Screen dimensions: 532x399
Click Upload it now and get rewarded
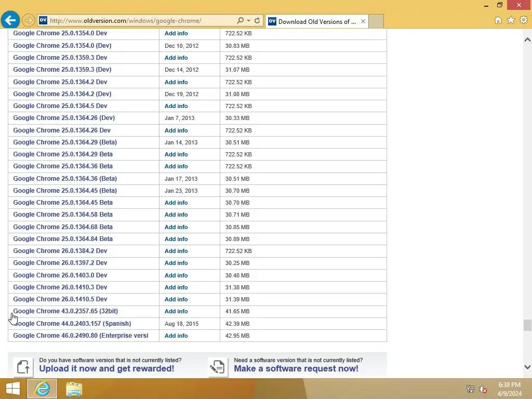tap(107, 368)
